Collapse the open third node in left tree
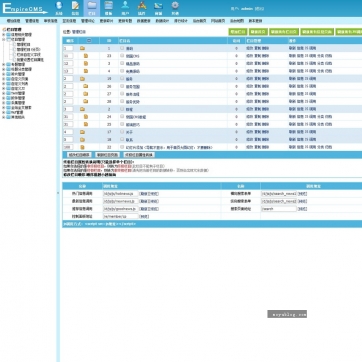Viewport: 362px width, 362px height. (4, 39)
